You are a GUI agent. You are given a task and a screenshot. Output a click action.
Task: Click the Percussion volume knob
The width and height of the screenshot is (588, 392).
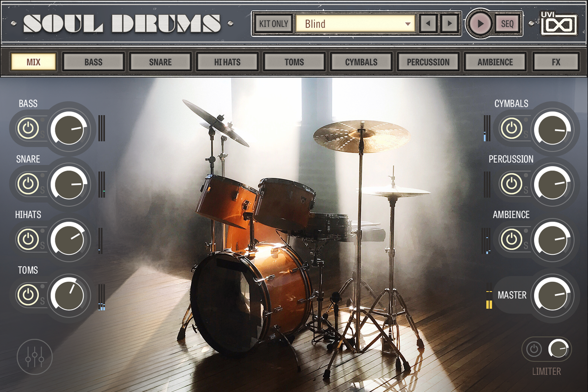pyautogui.click(x=553, y=185)
